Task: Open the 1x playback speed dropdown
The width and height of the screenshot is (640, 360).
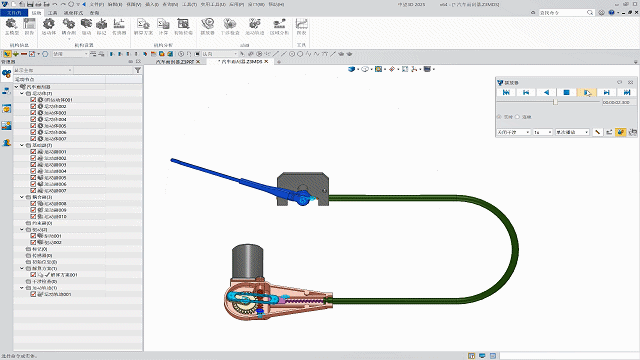Action: 543,132
